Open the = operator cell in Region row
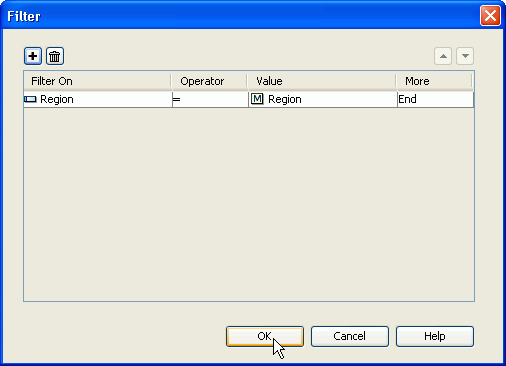Viewport: 506px width, 366px height. point(210,99)
